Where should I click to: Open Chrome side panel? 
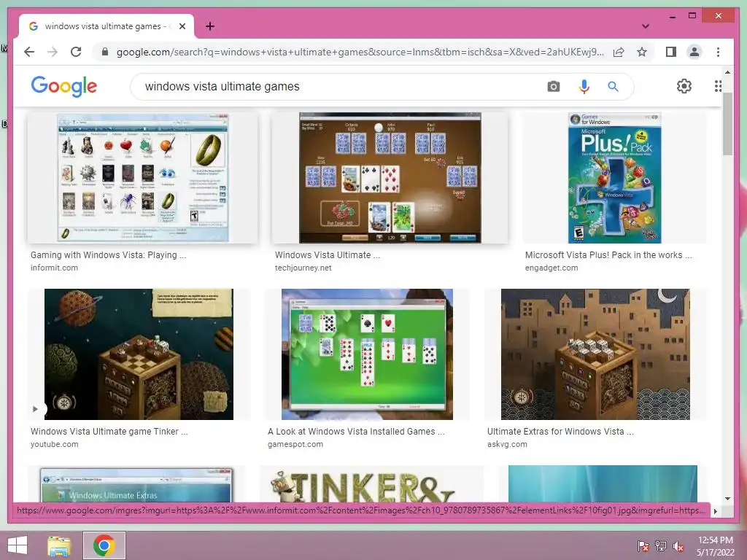click(671, 52)
